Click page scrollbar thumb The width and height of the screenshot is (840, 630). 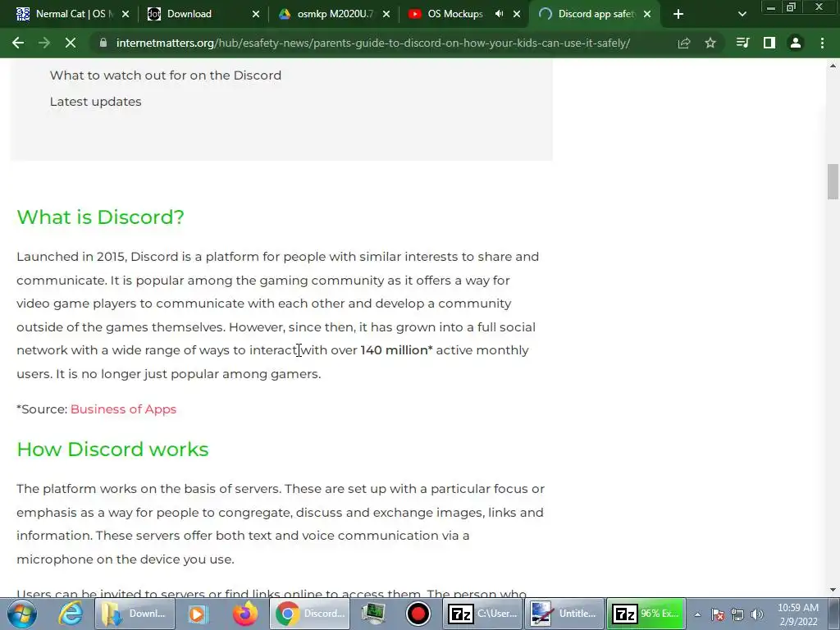point(833,181)
